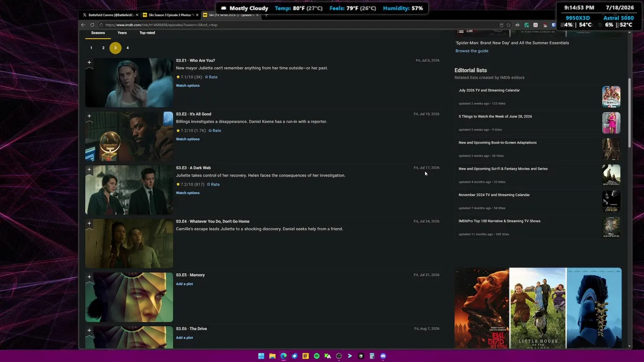Open July 2026 TV and Streaming Calendar list
The image size is (644, 362).
(x=489, y=90)
